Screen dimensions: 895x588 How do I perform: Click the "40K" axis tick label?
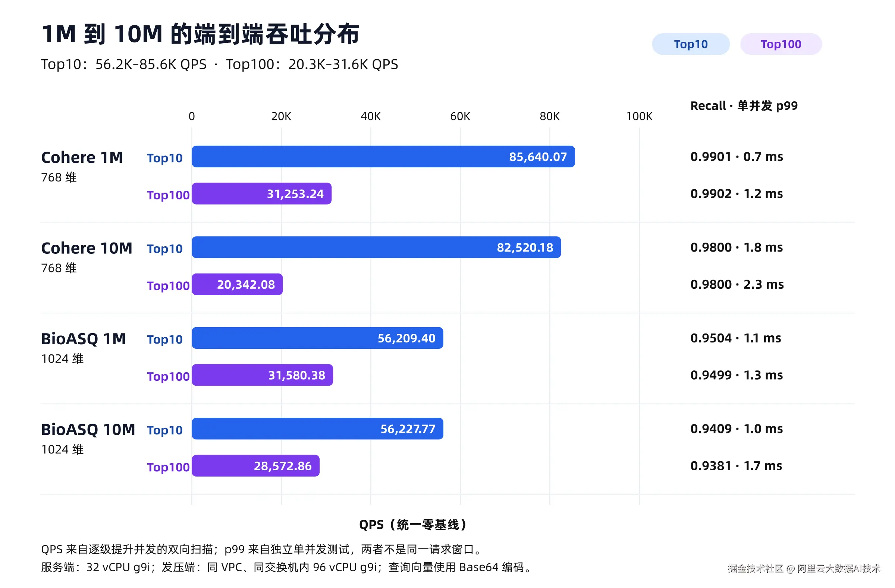[x=371, y=117]
